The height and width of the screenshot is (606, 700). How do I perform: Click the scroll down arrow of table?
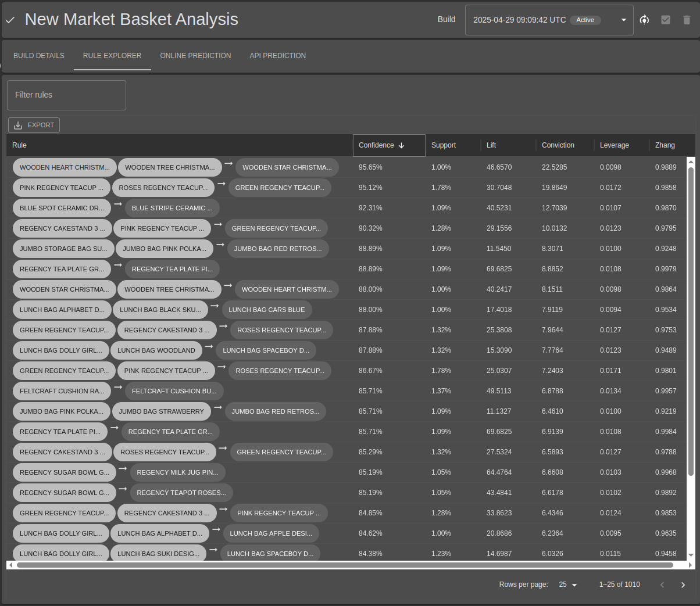pyautogui.click(x=691, y=555)
